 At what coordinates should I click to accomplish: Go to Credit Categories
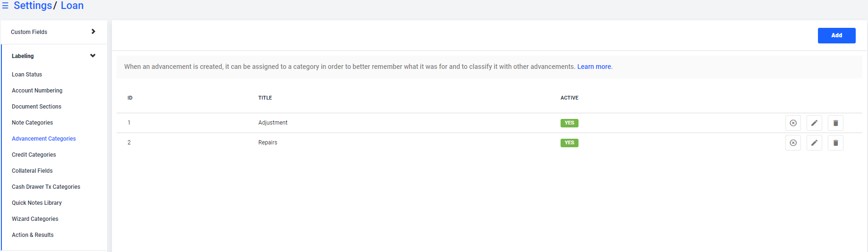34,155
